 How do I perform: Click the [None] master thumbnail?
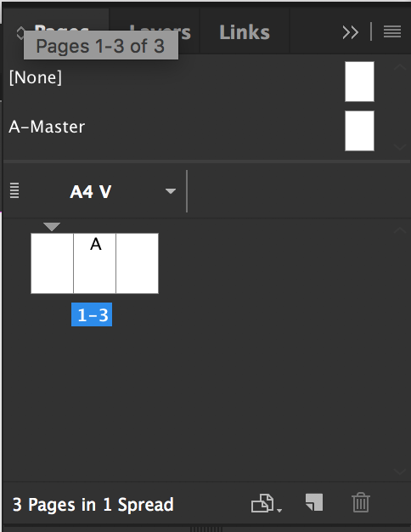click(x=359, y=82)
